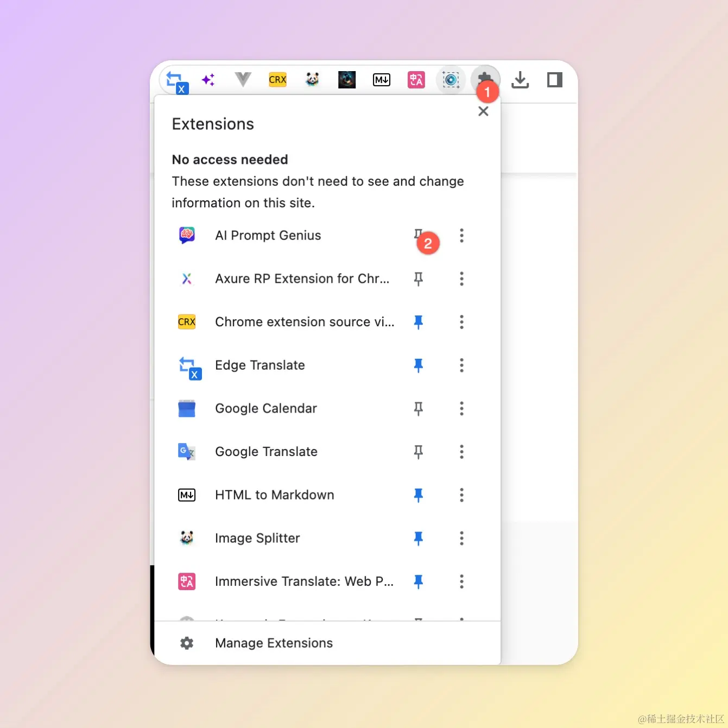Viewport: 728px width, 728px height.
Task: Pin Google Calendar to toolbar
Action: coord(418,408)
